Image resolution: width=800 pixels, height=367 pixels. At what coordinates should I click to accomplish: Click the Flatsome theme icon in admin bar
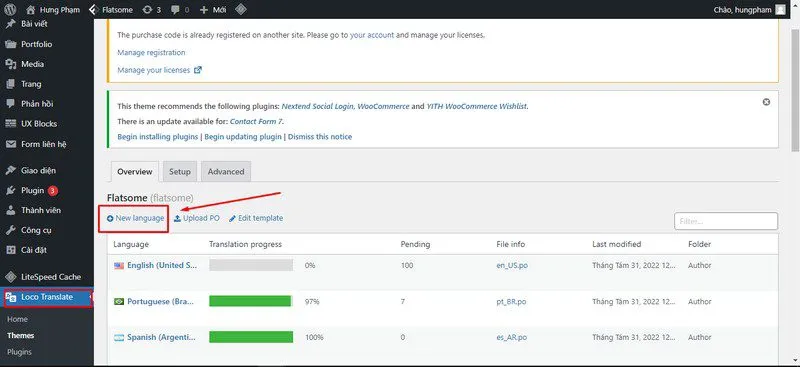pos(93,9)
